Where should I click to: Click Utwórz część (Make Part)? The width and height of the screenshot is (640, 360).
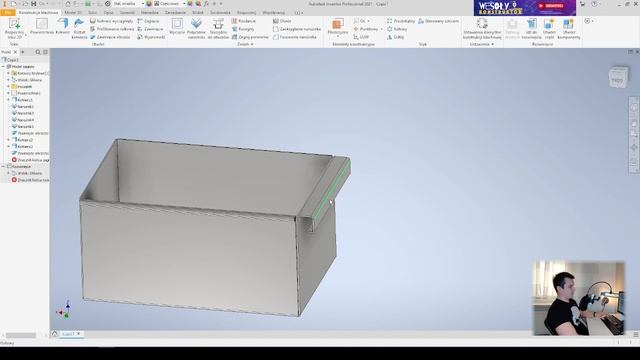coord(549,29)
